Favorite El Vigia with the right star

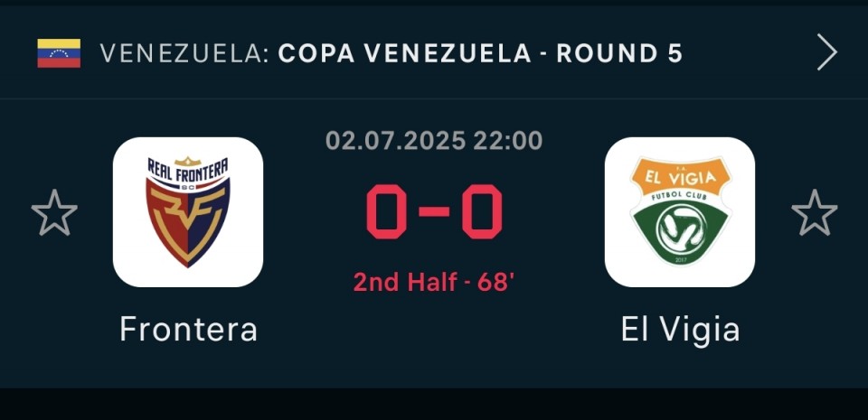tap(815, 213)
